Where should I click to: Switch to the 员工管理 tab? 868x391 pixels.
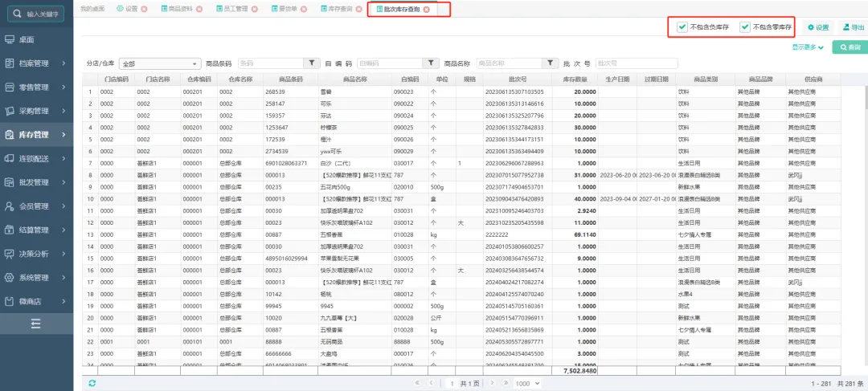(x=235, y=10)
